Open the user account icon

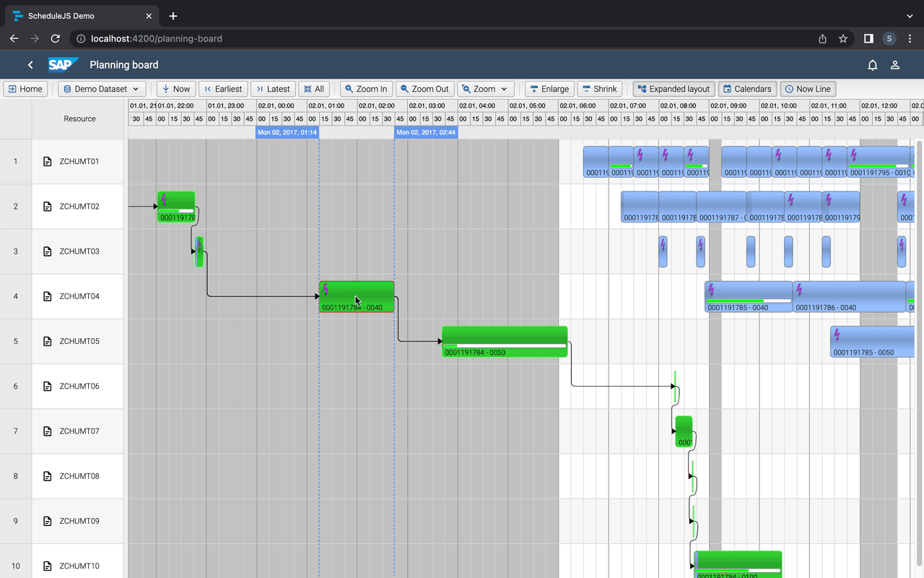point(895,65)
